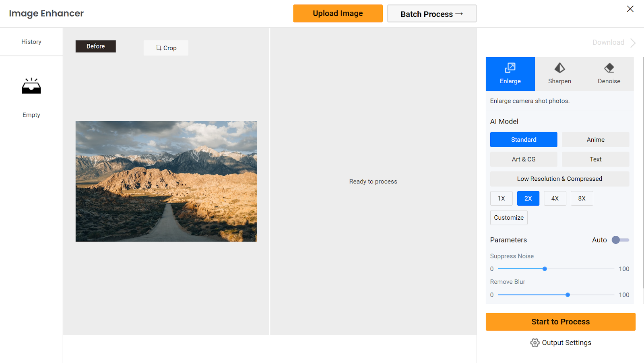Click the Suppress Noise label
Image resolution: width=644 pixels, height=363 pixels.
pos(512,256)
